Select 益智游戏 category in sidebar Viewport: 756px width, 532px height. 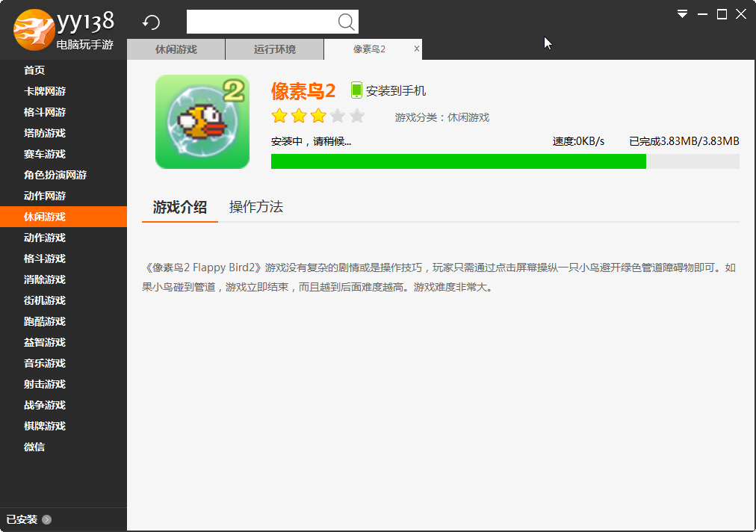(45, 342)
